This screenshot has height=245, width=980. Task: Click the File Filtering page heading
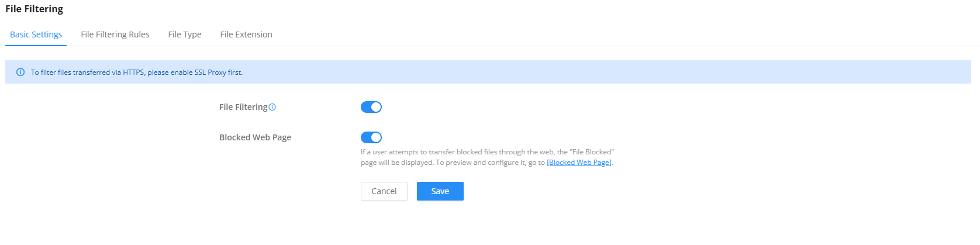tap(34, 9)
